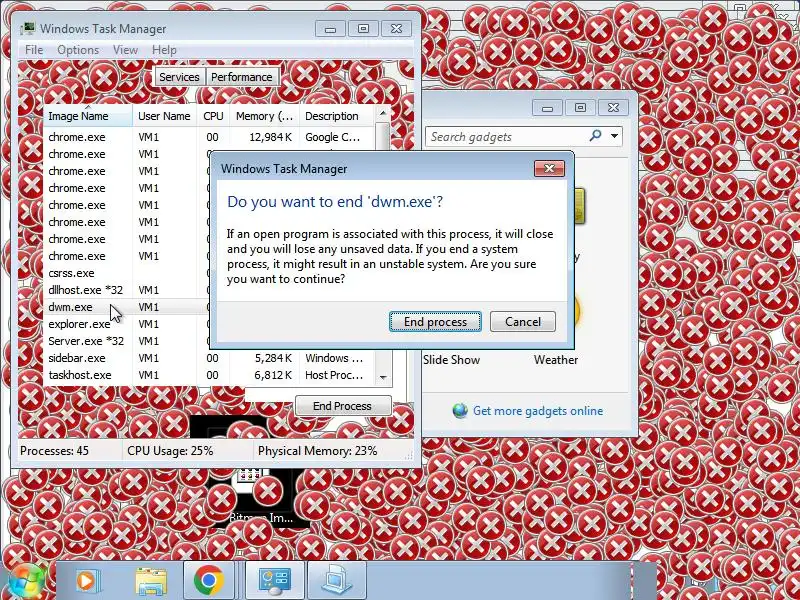Maximize the Windows Task Manager window
Image resolution: width=800 pixels, height=600 pixels.
point(363,29)
